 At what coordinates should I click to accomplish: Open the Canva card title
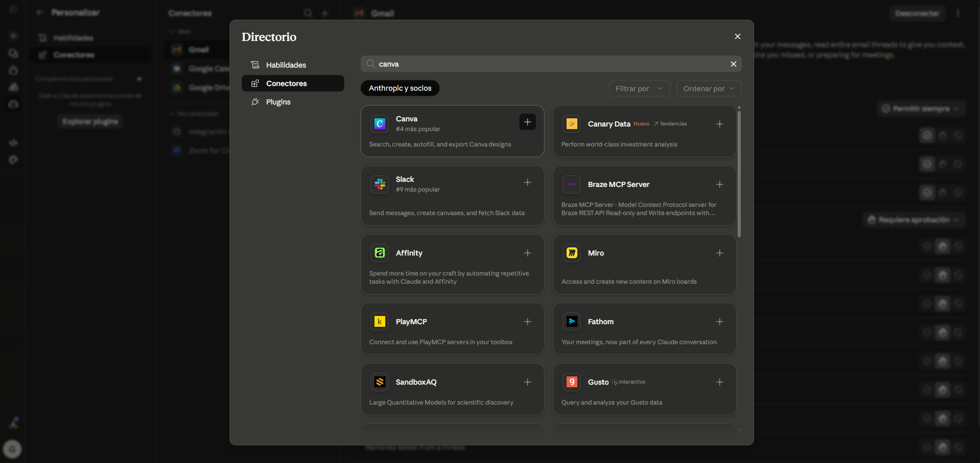coord(407,119)
